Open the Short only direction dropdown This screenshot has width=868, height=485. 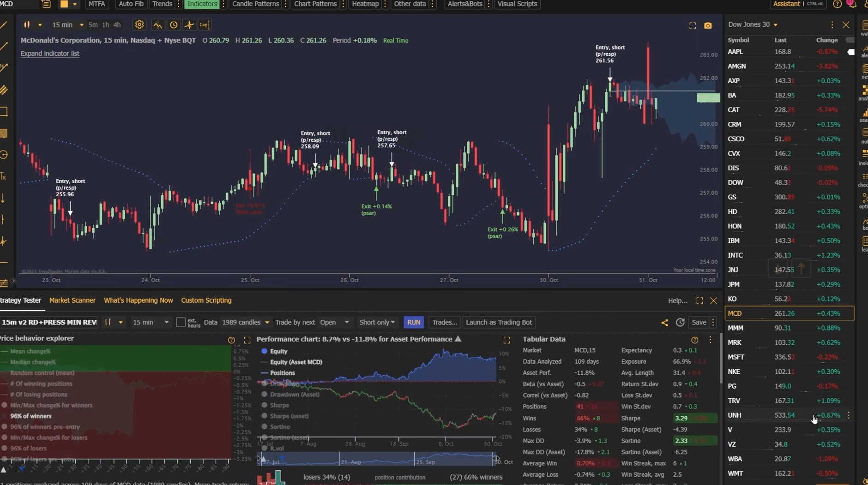click(x=377, y=322)
